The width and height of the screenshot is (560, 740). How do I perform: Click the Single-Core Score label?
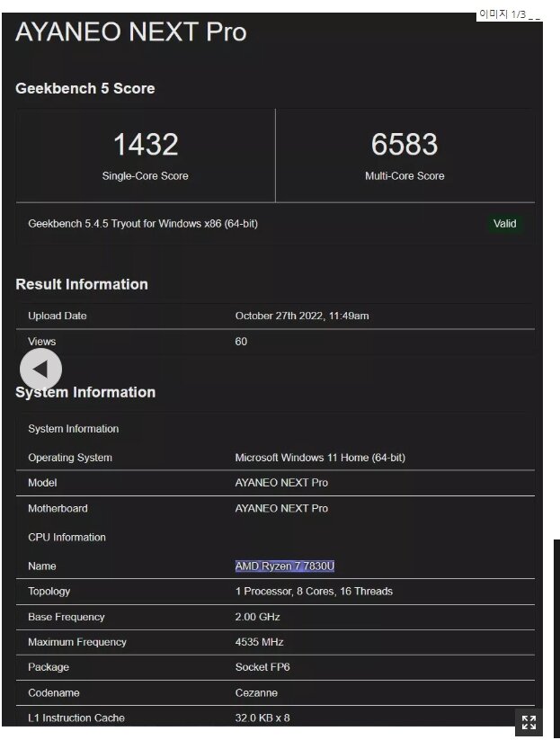tap(146, 175)
